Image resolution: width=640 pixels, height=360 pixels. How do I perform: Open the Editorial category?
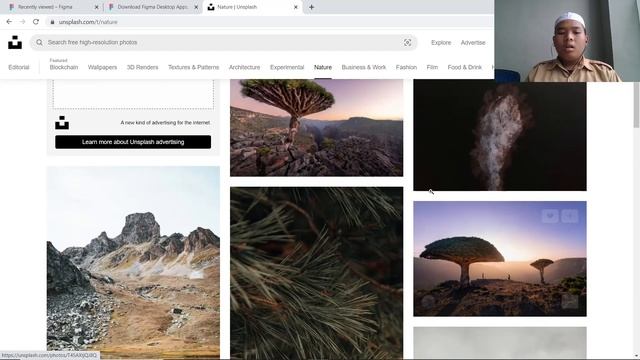(x=19, y=67)
